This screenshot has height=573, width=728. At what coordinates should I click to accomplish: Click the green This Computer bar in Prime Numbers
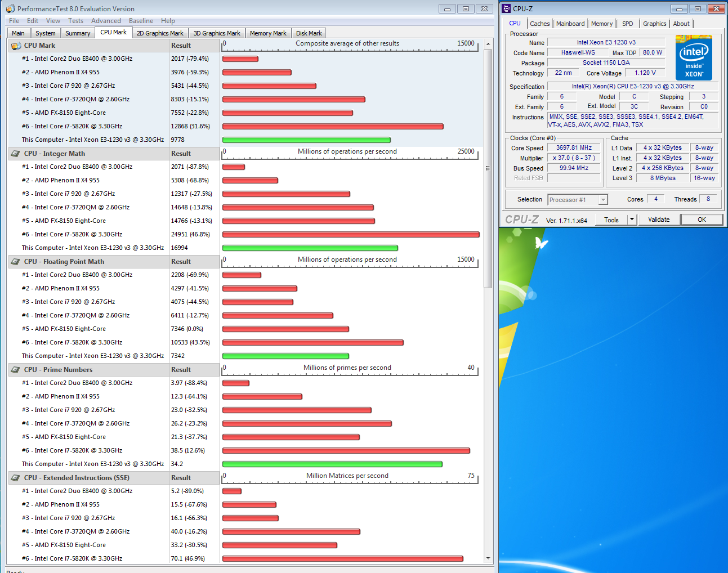pos(332,464)
